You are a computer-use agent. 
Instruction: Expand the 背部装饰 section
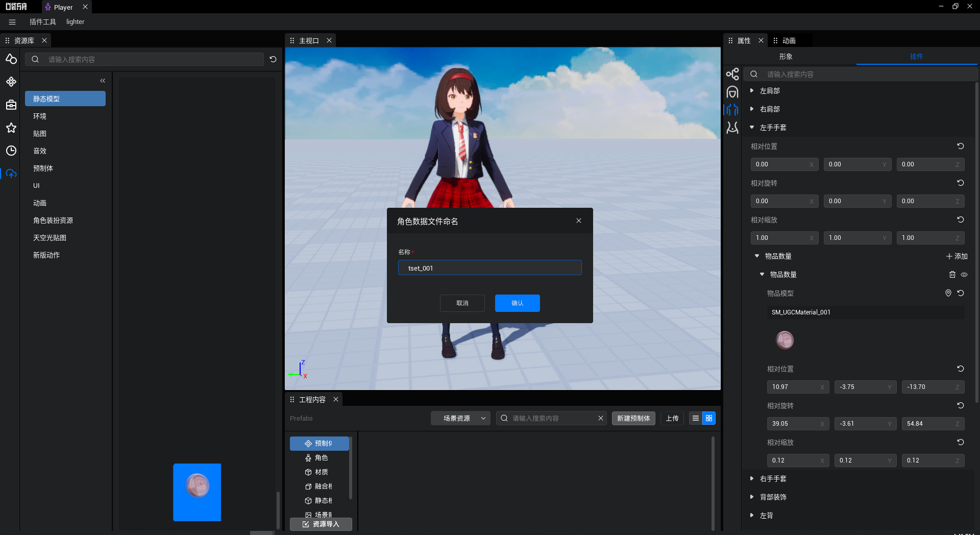coord(752,497)
